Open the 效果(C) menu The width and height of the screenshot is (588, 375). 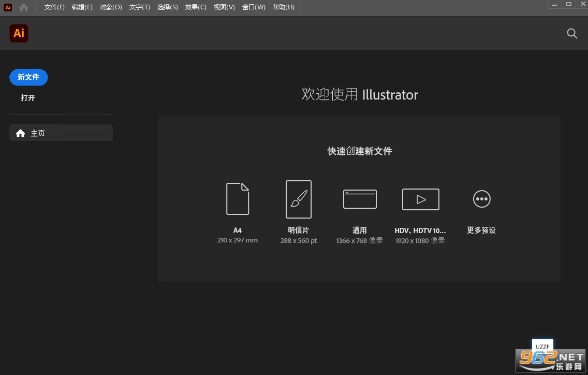click(195, 7)
